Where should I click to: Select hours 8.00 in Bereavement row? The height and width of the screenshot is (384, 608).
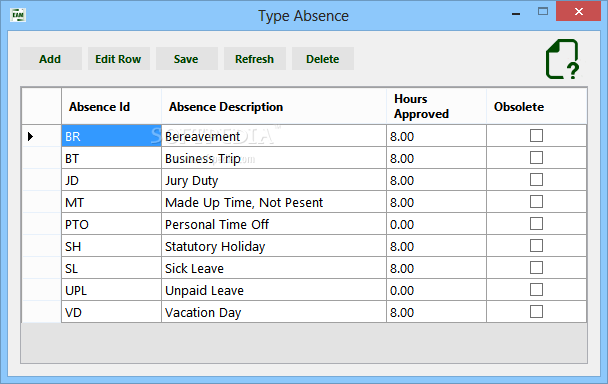[x=436, y=136]
